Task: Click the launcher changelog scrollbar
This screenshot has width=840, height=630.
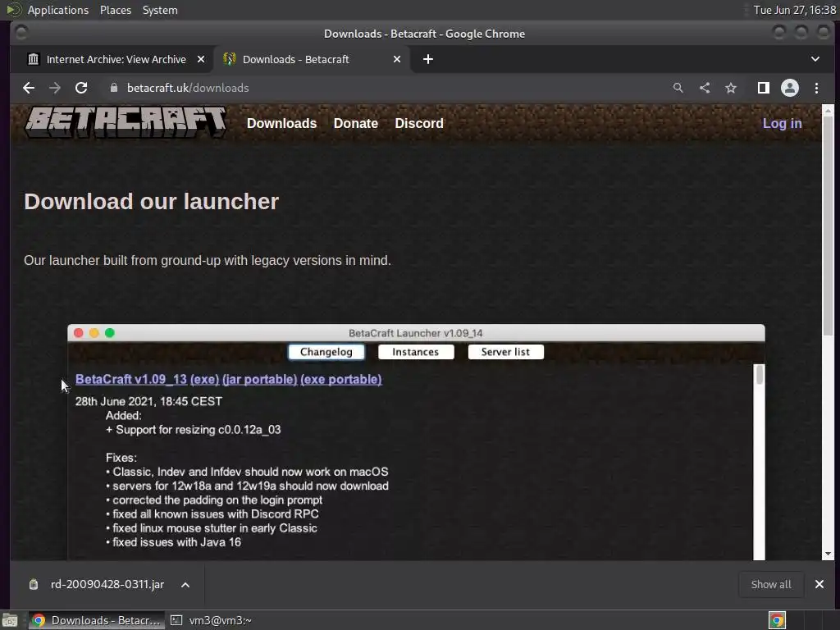Action: click(759, 374)
